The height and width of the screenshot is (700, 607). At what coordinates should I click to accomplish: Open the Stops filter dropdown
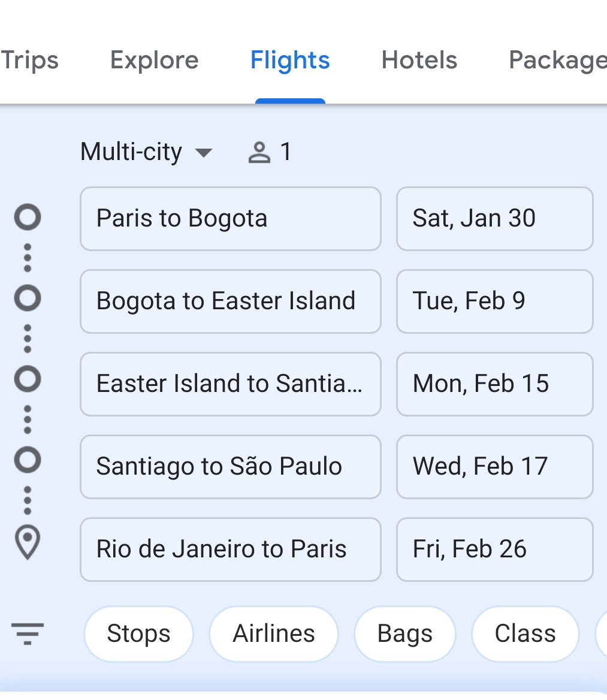tap(138, 633)
